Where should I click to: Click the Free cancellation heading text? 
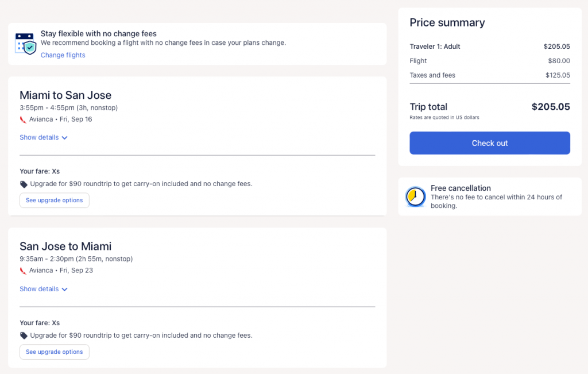(x=461, y=188)
